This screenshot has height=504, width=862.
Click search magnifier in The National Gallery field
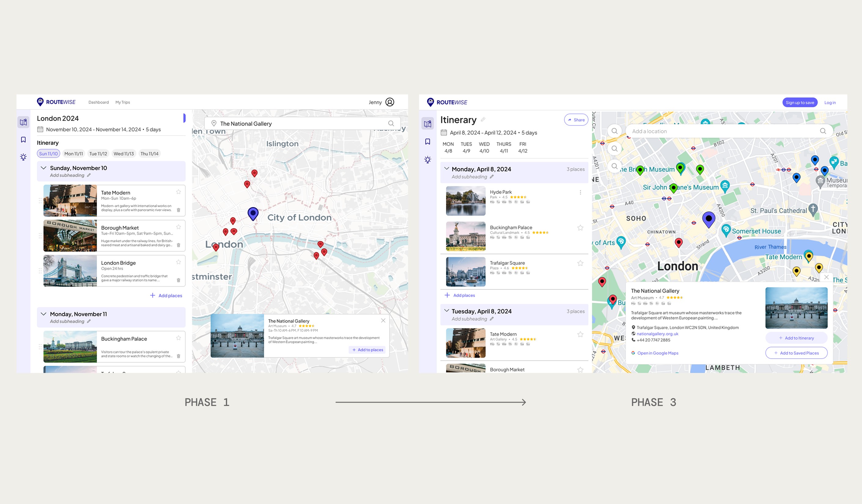pos(391,123)
